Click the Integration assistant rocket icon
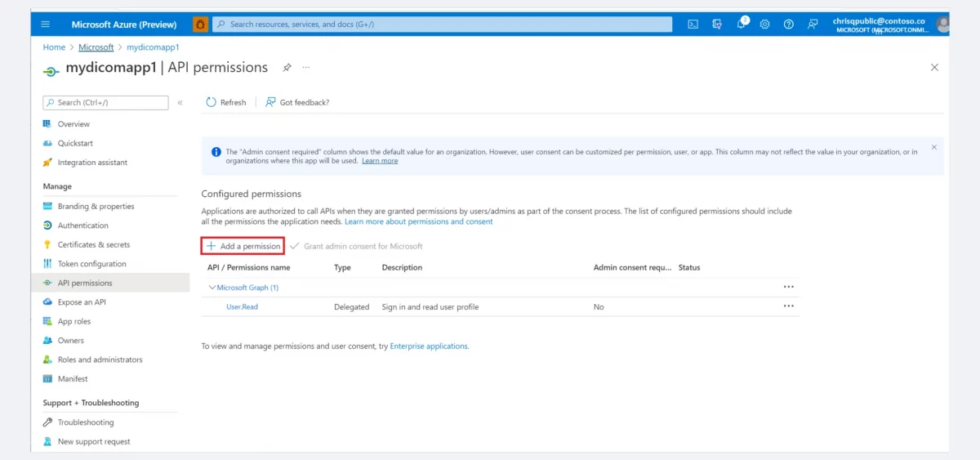This screenshot has height=460, width=980. click(x=47, y=163)
